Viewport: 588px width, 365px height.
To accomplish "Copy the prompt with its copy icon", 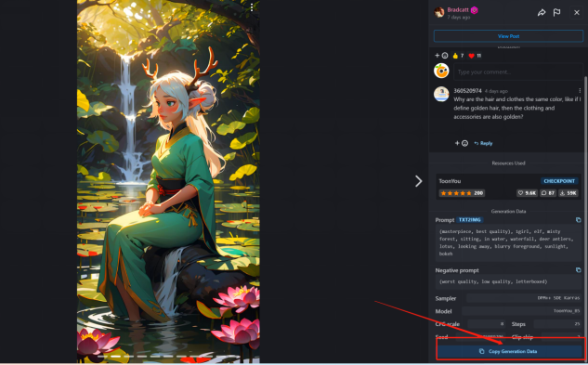I will [x=579, y=220].
